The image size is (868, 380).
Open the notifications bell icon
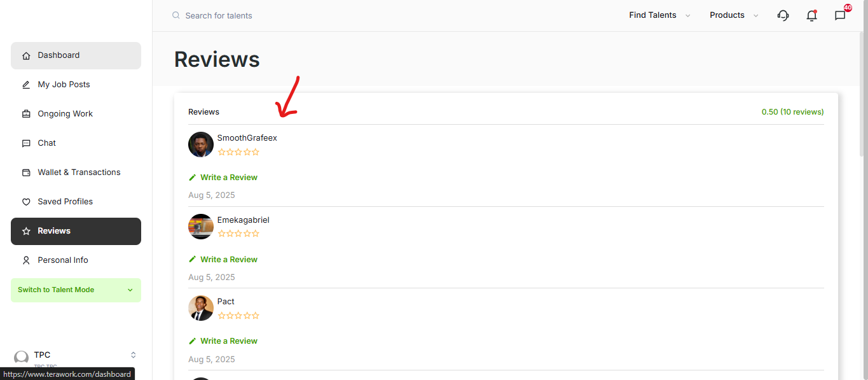click(x=811, y=16)
